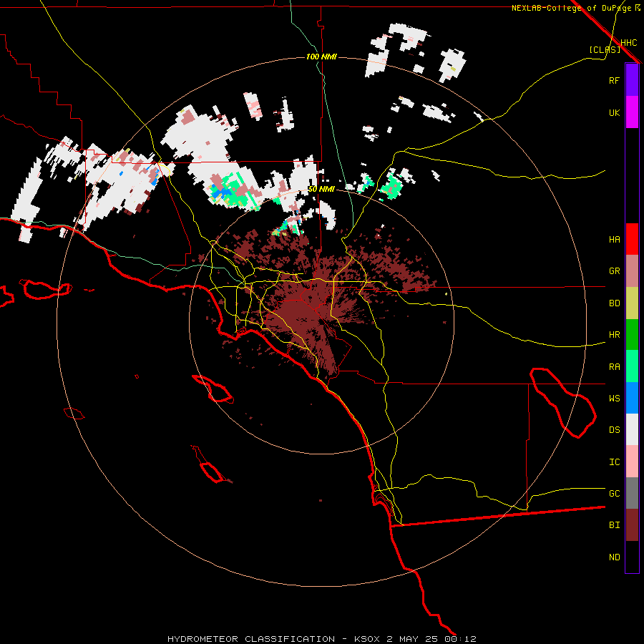The image size is (644, 644).
Task: Click the HHC product label
Action: tap(628, 43)
